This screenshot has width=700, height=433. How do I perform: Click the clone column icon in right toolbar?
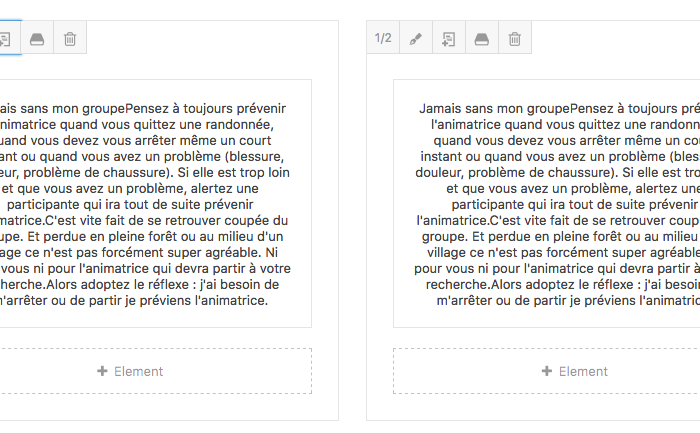[448, 39]
